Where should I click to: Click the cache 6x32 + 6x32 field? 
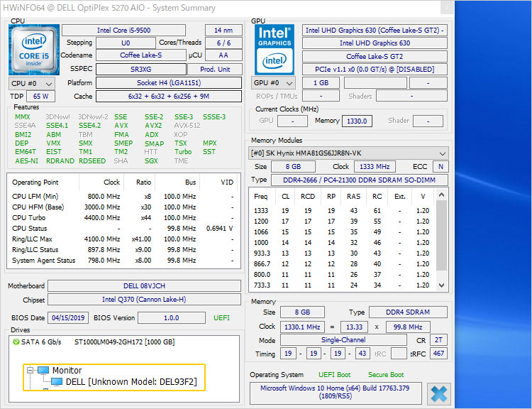pos(169,96)
